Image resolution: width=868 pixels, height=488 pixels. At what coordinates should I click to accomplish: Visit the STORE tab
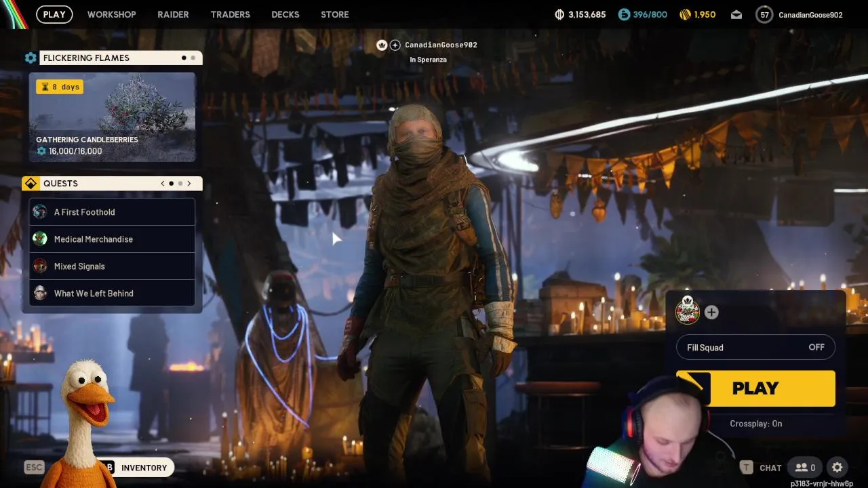click(x=334, y=14)
